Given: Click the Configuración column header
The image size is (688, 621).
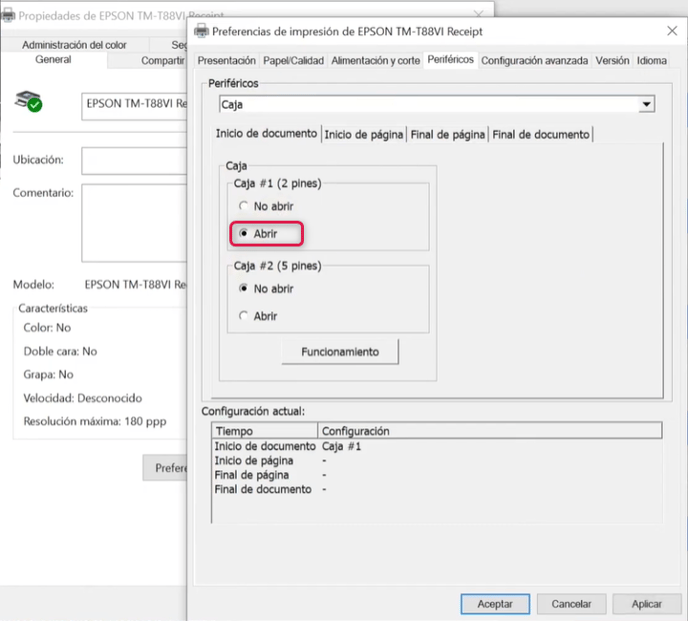Looking at the screenshot, I should [490, 431].
